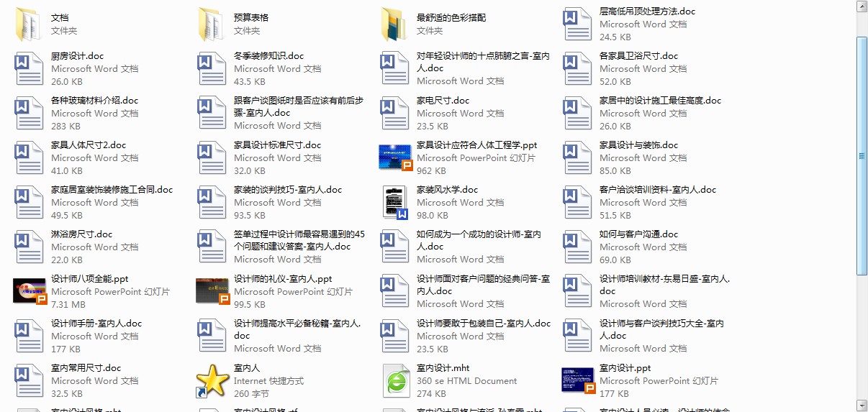Click the file name 家装风水学.doc
Image resolution: width=868 pixels, height=412 pixels.
click(x=447, y=190)
